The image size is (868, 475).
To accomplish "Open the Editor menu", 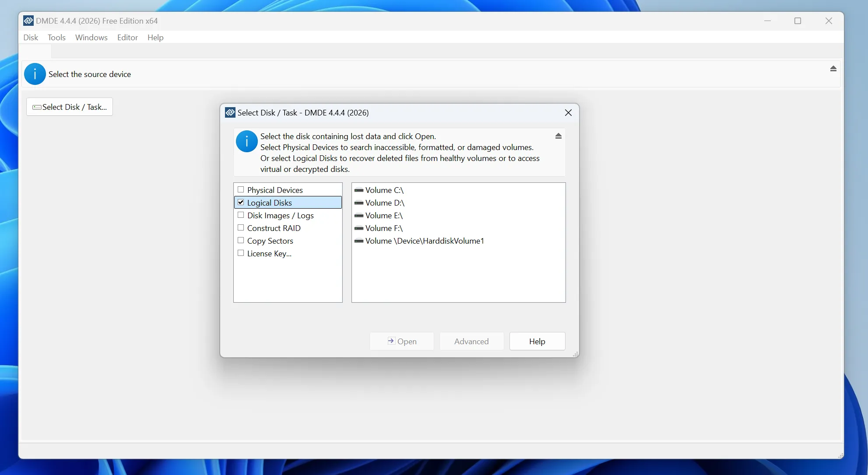I will coord(127,37).
